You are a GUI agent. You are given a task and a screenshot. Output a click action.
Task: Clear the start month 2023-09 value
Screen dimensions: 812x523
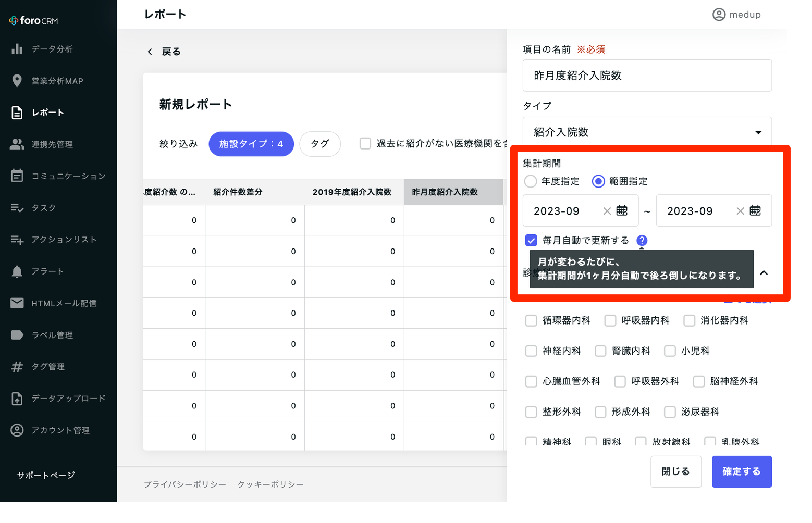[607, 211]
